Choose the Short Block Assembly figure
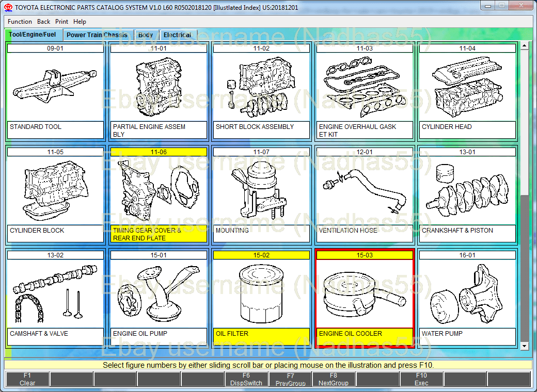Image resolution: width=537 pixels, height=392 pixels. pos(261,87)
